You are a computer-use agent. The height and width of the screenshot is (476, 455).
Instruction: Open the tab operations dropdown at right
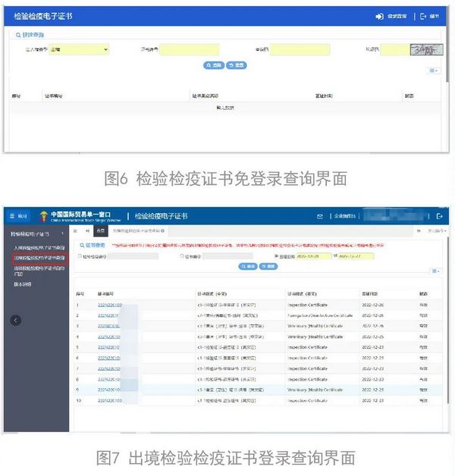tap(437, 231)
